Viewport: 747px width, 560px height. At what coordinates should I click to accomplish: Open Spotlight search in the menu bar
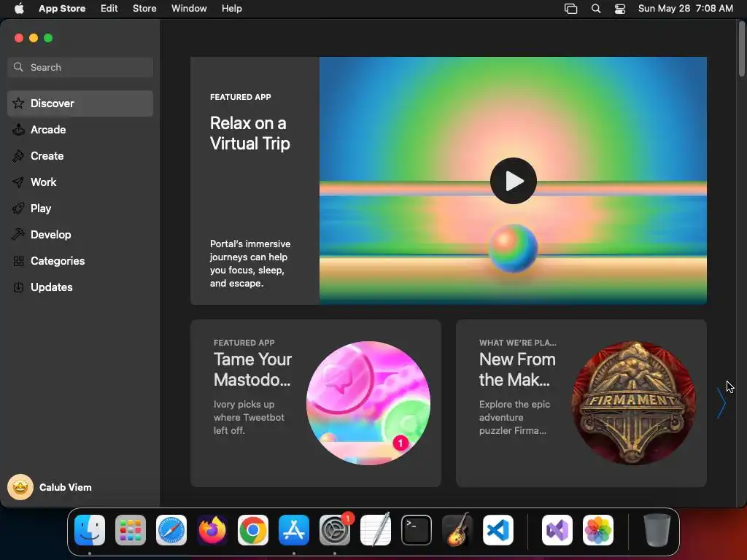(x=596, y=9)
